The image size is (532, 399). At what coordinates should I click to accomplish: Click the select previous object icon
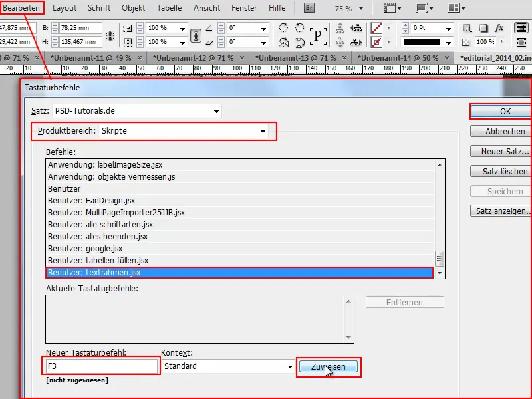[x=356, y=28]
